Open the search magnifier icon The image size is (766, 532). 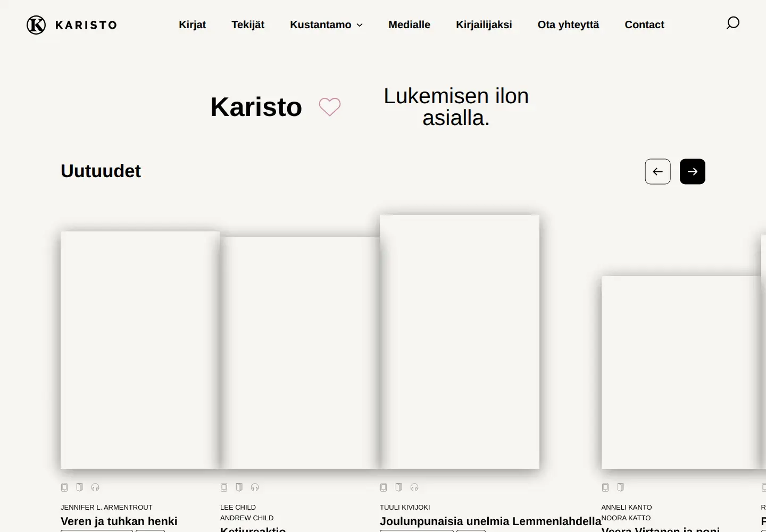click(733, 23)
